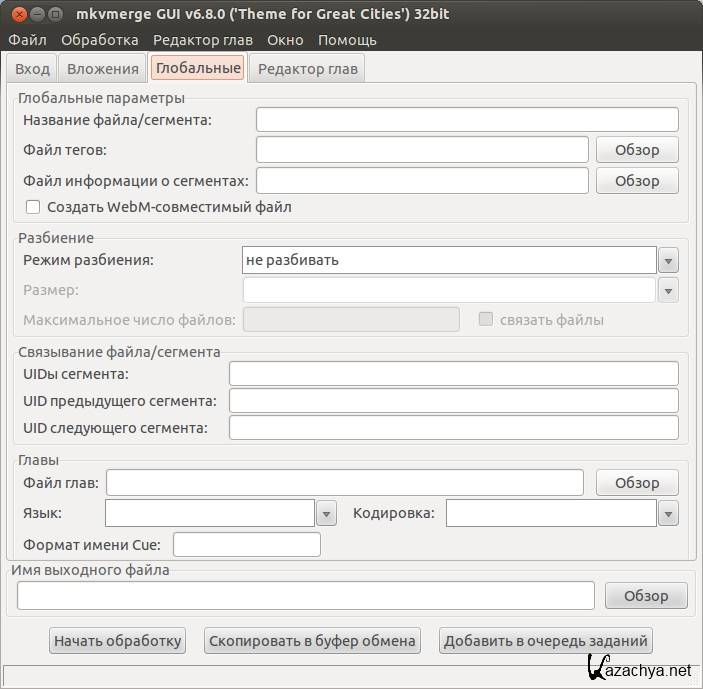Open the 'Редактор глав' tab
The image size is (703, 689).
(x=306, y=68)
